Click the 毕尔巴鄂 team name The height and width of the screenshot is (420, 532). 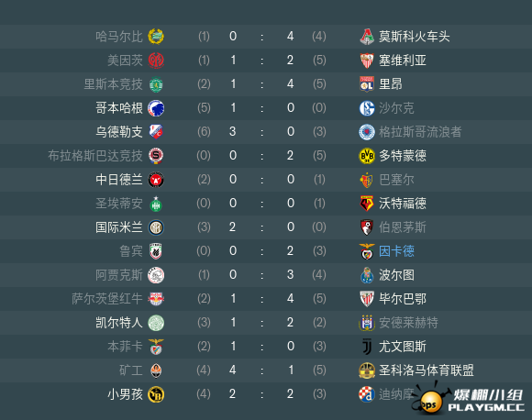(403, 299)
